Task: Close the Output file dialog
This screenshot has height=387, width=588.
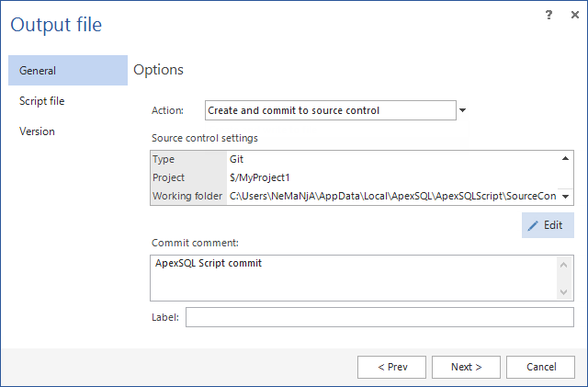Action: 574,15
